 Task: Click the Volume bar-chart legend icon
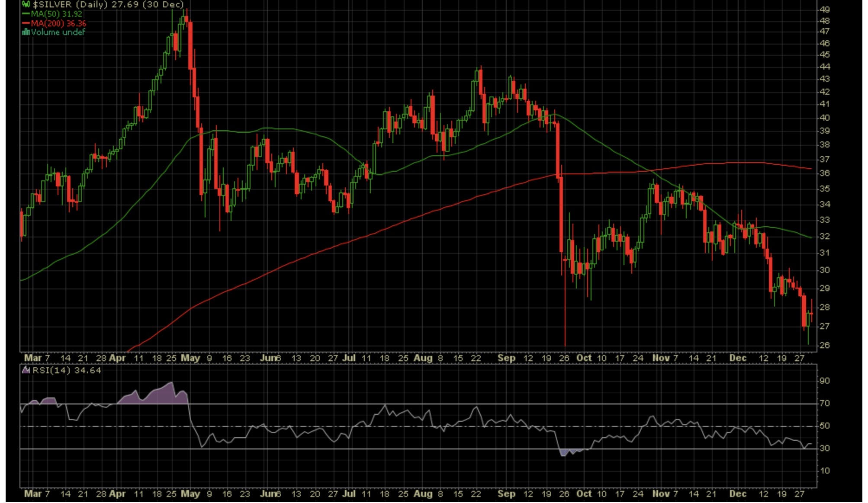coord(26,32)
